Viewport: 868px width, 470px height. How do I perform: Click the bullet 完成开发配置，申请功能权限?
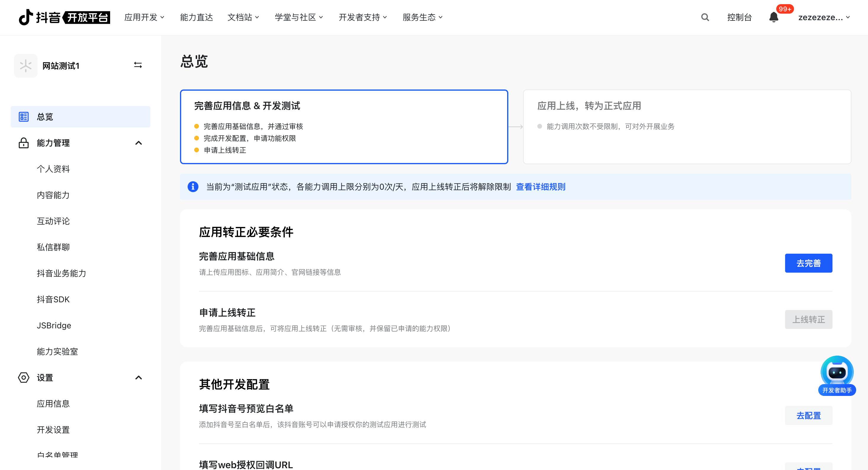point(250,138)
